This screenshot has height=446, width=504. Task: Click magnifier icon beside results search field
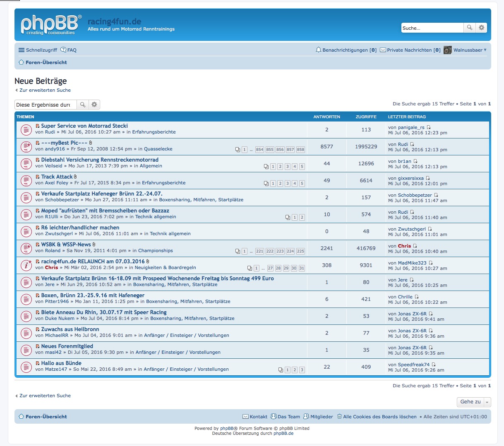(x=83, y=105)
